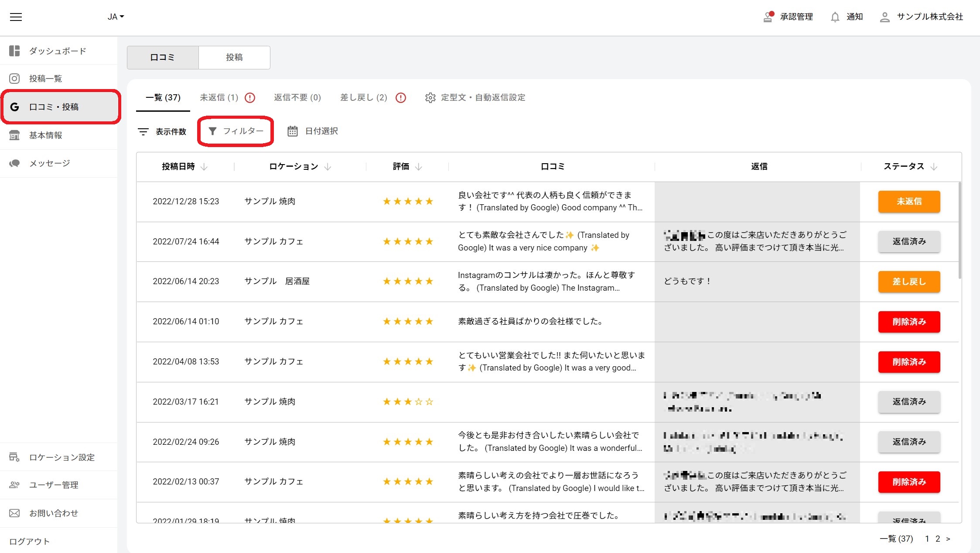Click the Messages chat icon
Image resolution: width=980 pixels, height=553 pixels.
click(x=14, y=163)
